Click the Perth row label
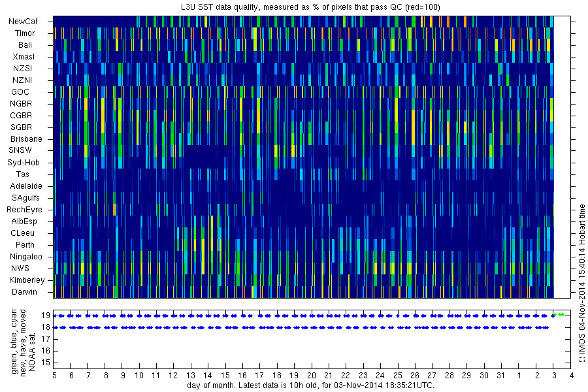The width and height of the screenshot is (588, 392). coord(25,244)
